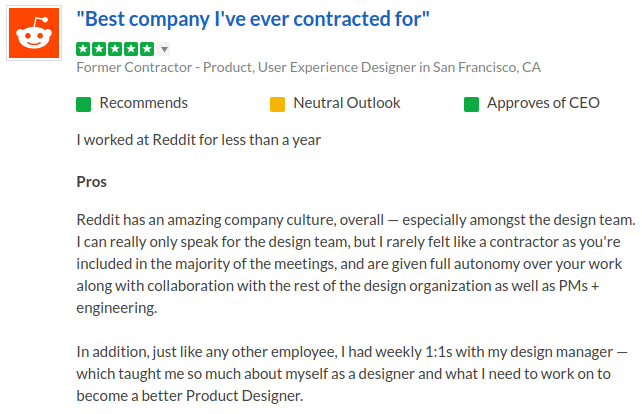This screenshot has height=414, width=642.
Task: Click the Recommends label text
Action: click(x=143, y=103)
